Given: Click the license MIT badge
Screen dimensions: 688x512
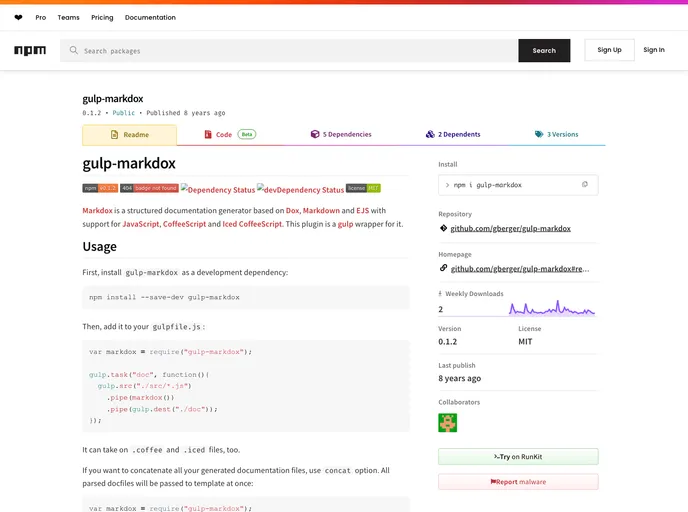Looking at the screenshot, I should coord(363,188).
